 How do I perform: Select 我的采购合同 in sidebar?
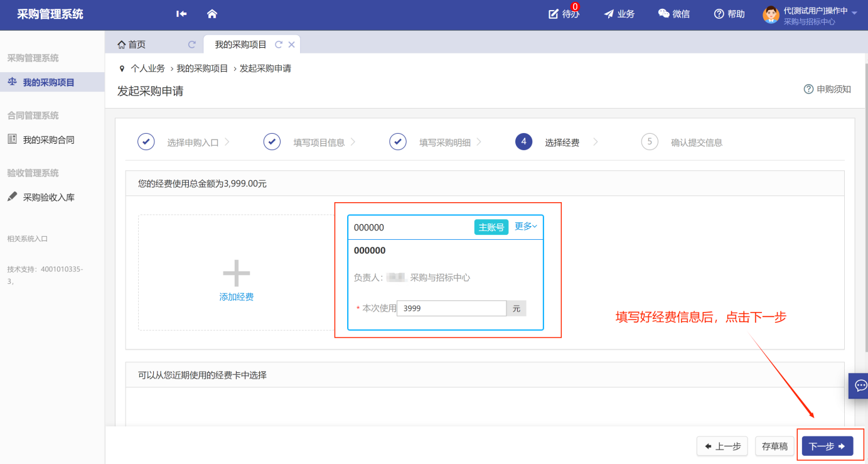click(48, 140)
